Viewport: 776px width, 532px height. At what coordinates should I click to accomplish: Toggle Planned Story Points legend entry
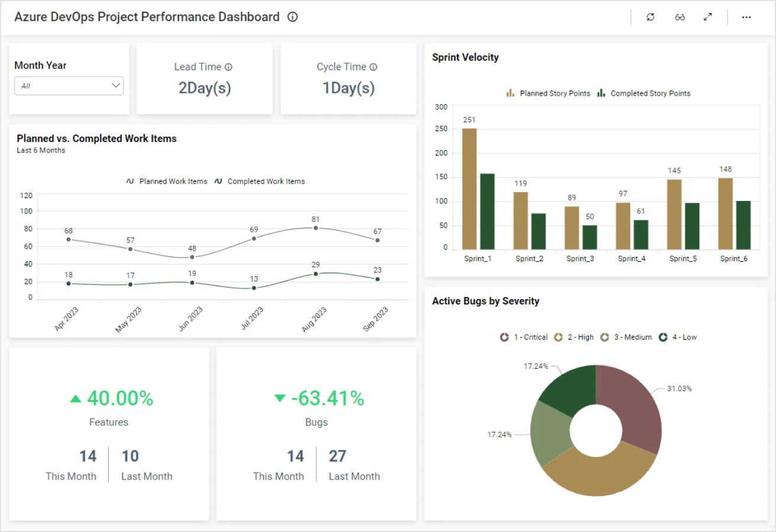[548, 93]
